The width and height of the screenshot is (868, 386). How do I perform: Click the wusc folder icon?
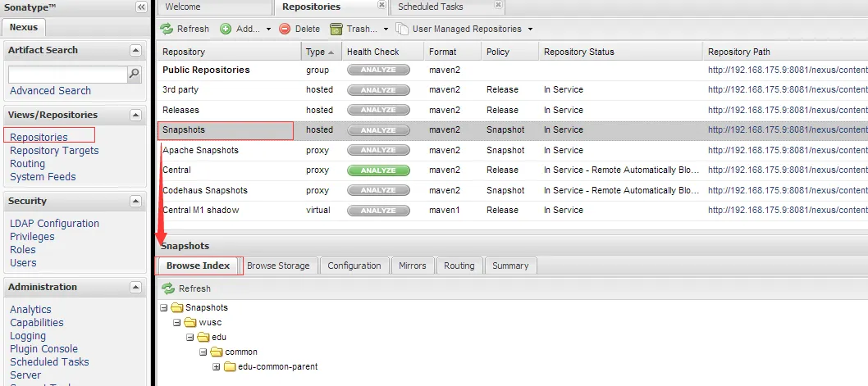190,322
